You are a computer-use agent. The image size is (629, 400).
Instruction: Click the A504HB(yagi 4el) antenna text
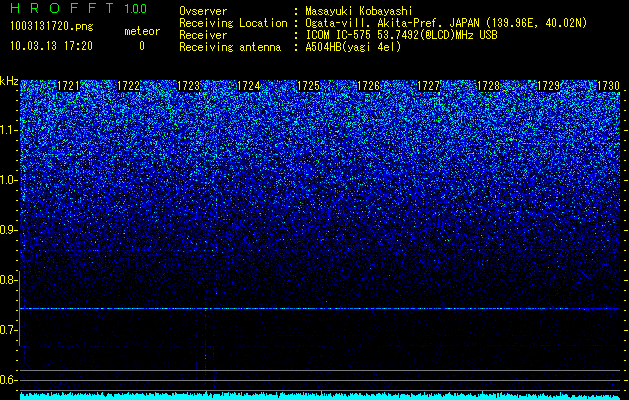pos(353,47)
